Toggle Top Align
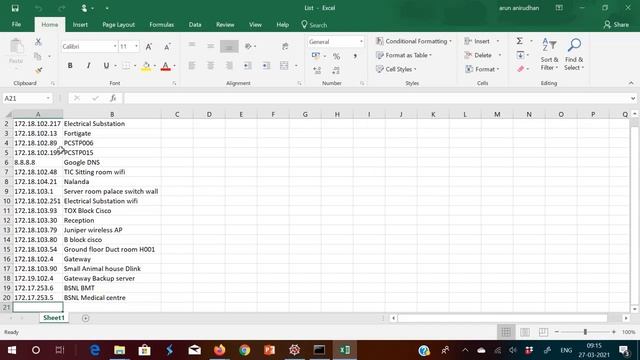The image size is (640, 360). click(191, 46)
